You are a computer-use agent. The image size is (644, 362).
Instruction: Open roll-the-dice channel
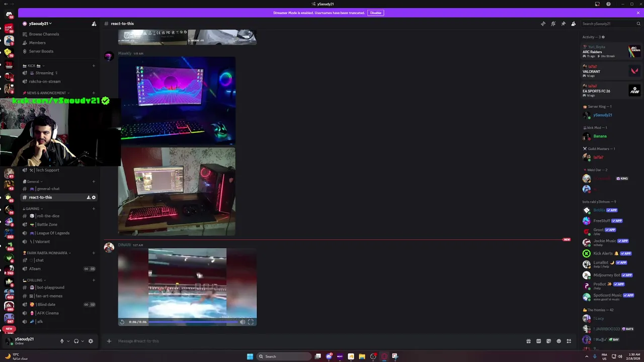click(59, 216)
